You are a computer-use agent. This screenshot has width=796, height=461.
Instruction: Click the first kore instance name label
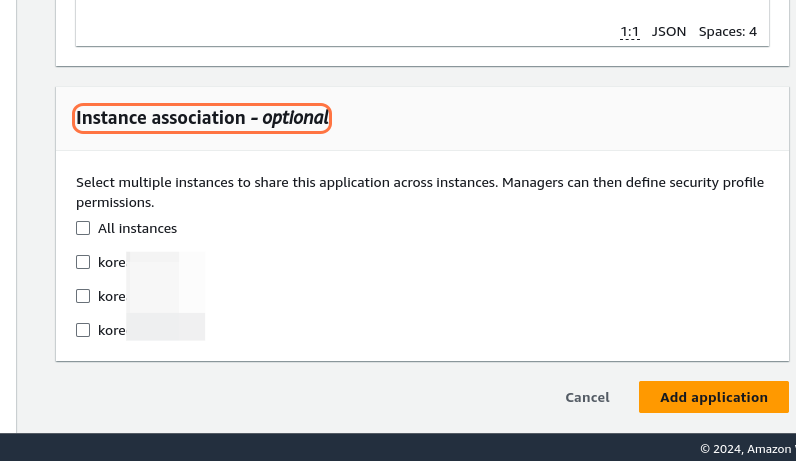pyautogui.click(x=112, y=262)
